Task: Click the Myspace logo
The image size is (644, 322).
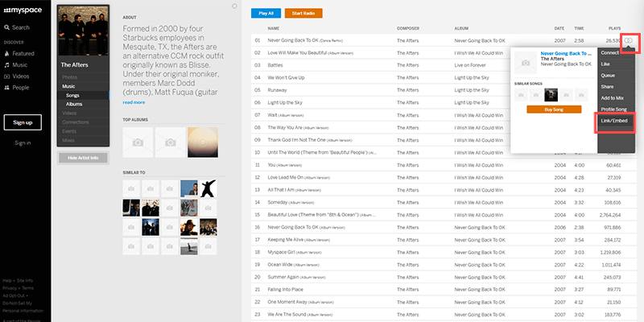Action: click(23, 10)
